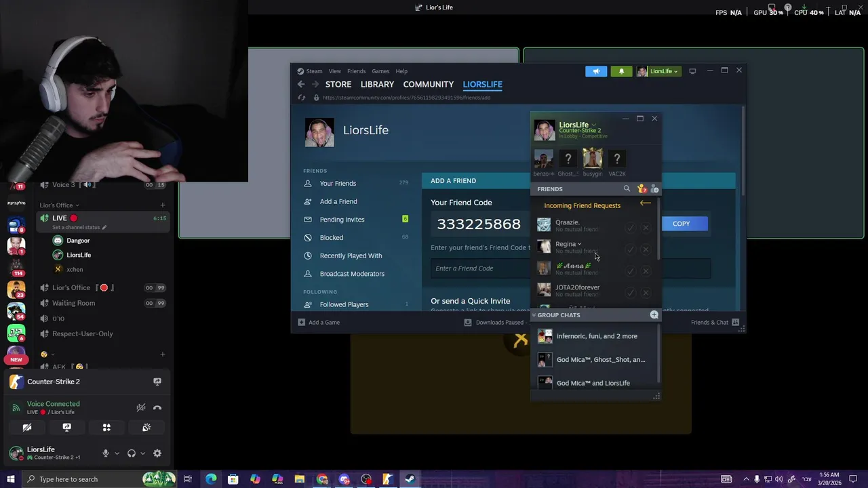
Task: Open Microsoft Edge from the taskbar
Action: click(211, 479)
